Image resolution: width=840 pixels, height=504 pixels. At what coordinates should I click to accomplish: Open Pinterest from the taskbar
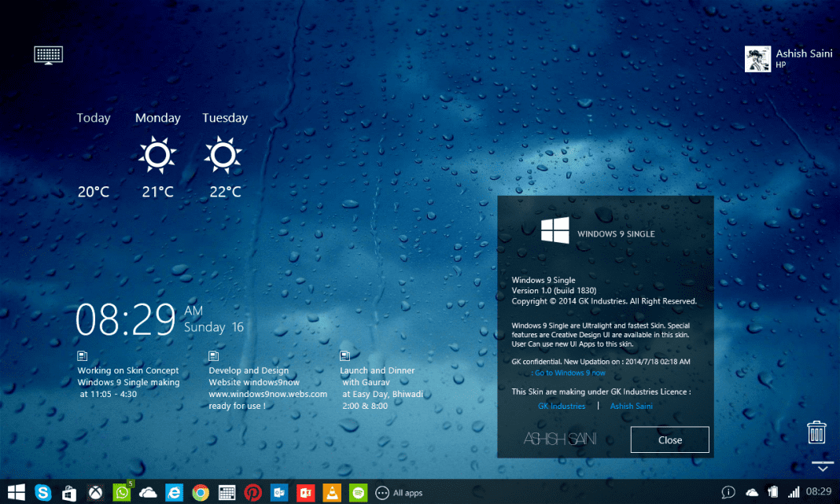click(252, 492)
